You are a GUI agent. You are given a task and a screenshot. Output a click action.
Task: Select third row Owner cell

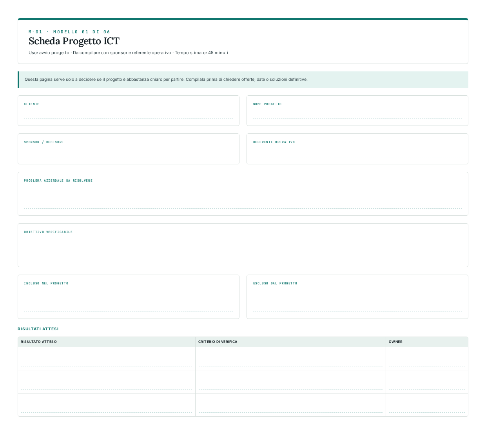427,405
